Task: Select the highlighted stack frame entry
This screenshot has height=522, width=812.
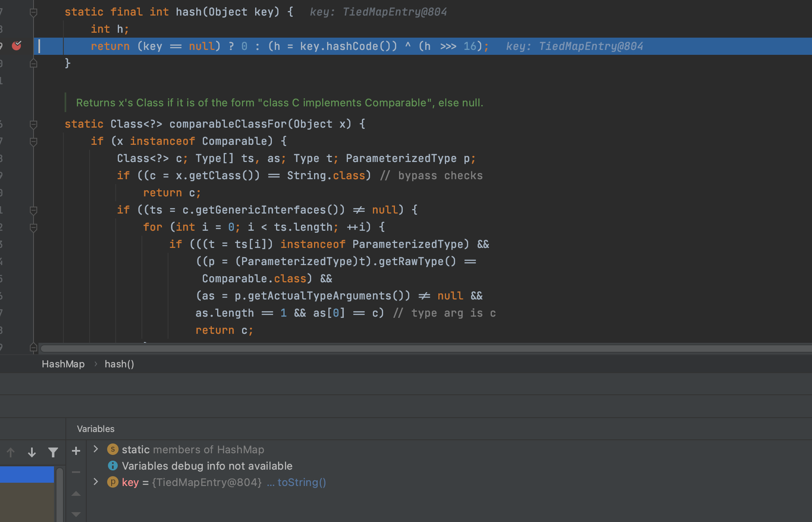Action: click(27, 474)
